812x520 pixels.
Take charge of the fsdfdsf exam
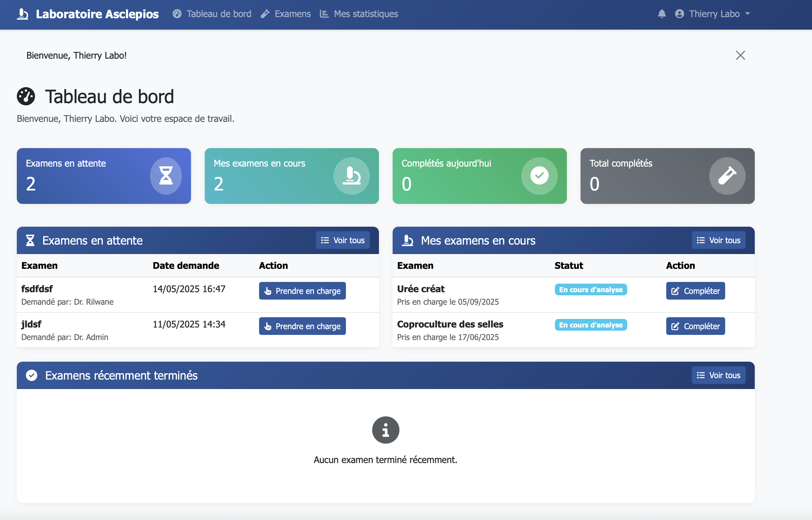click(x=302, y=291)
